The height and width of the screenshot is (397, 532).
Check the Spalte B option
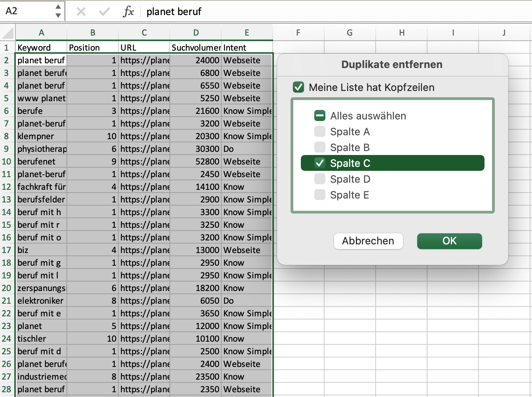click(319, 147)
